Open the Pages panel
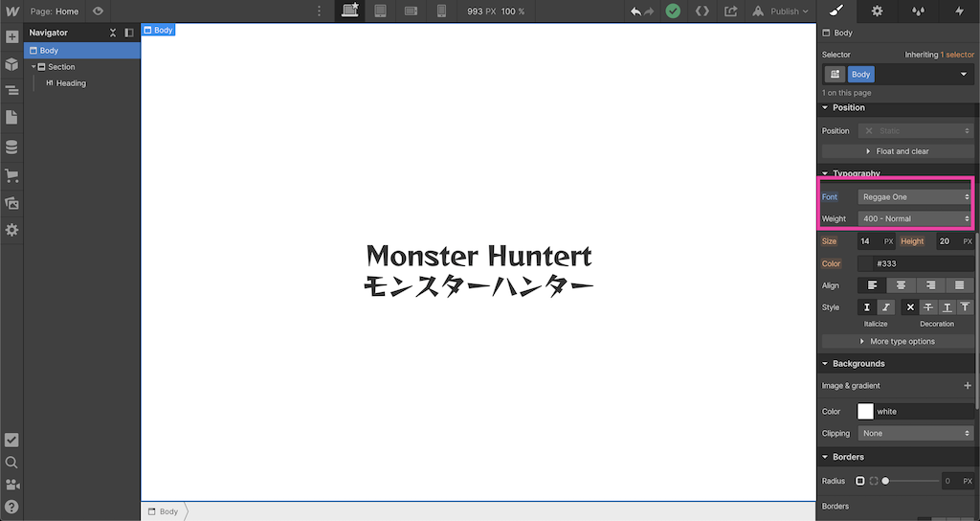 coord(11,117)
